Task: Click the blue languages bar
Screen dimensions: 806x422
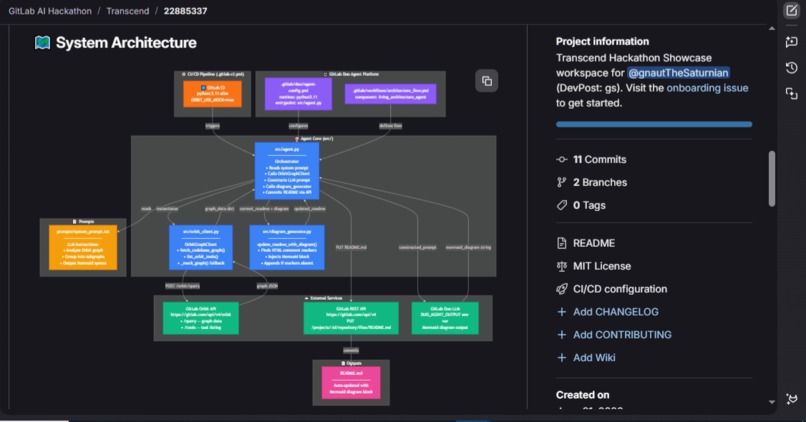Action: pyautogui.click(x=654, y=124)
